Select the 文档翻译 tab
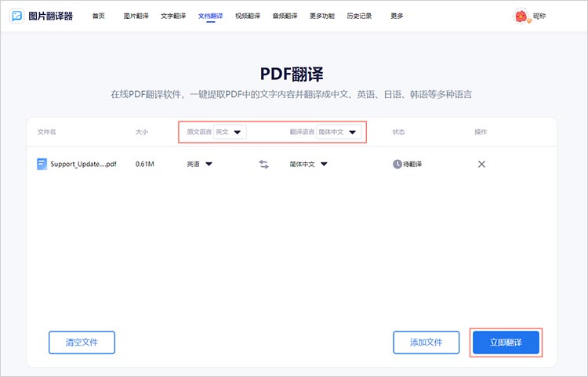Image resolution: width=588 pixels, height=377 pixels. [x=210, y=16]
